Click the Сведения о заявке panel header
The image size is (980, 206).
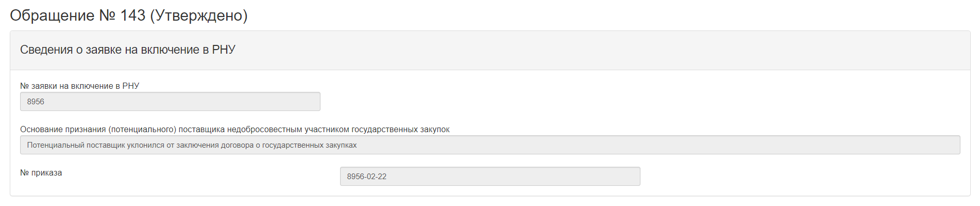pos(490,50)
